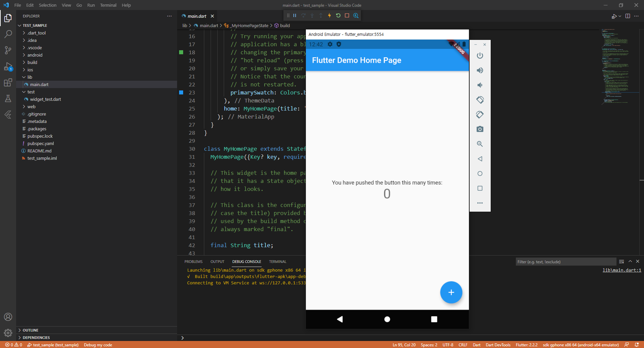Screen dimensions: 644x348
Task: Open the Flutter sidebar icon
Action: 8,115
